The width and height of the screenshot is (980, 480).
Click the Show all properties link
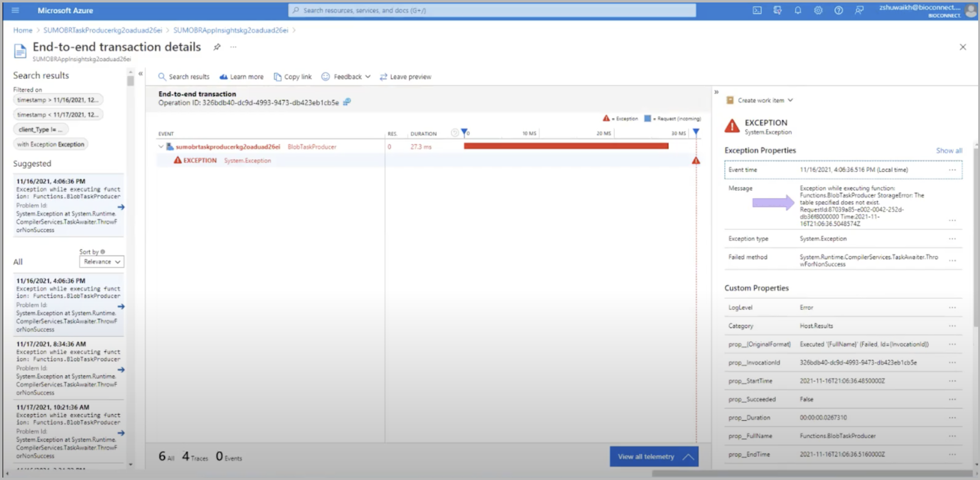(949, 150)
